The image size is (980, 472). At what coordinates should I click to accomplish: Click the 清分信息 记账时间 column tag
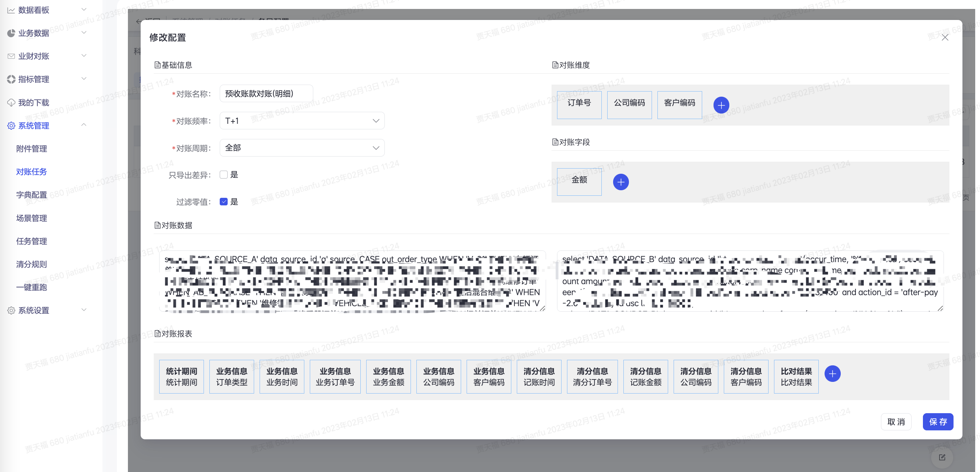tap(539, 376)
